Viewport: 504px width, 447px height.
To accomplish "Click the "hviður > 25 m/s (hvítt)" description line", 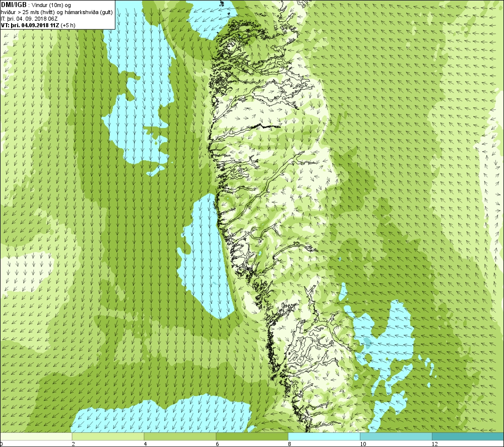I will pos(57,12).
